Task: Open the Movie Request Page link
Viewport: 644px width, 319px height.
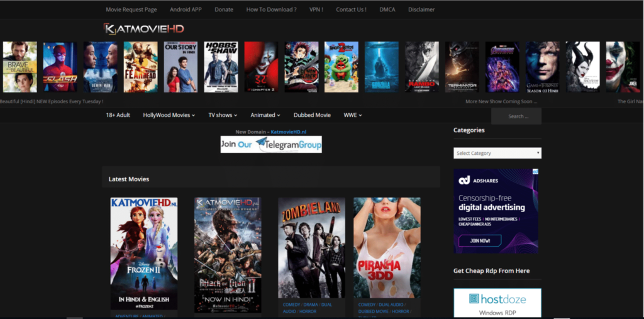Action: pos(131,9)
